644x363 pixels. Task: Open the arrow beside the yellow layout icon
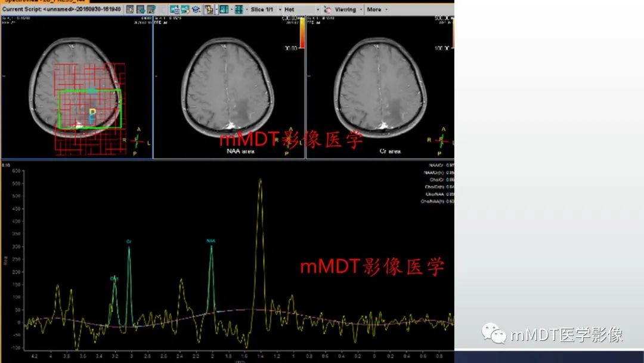point(216,10)
